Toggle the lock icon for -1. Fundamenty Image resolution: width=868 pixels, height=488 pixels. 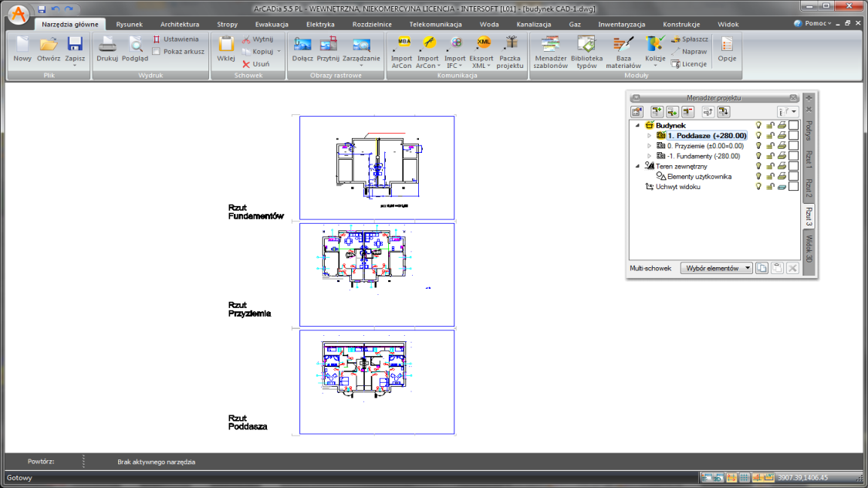coord(770,156)
